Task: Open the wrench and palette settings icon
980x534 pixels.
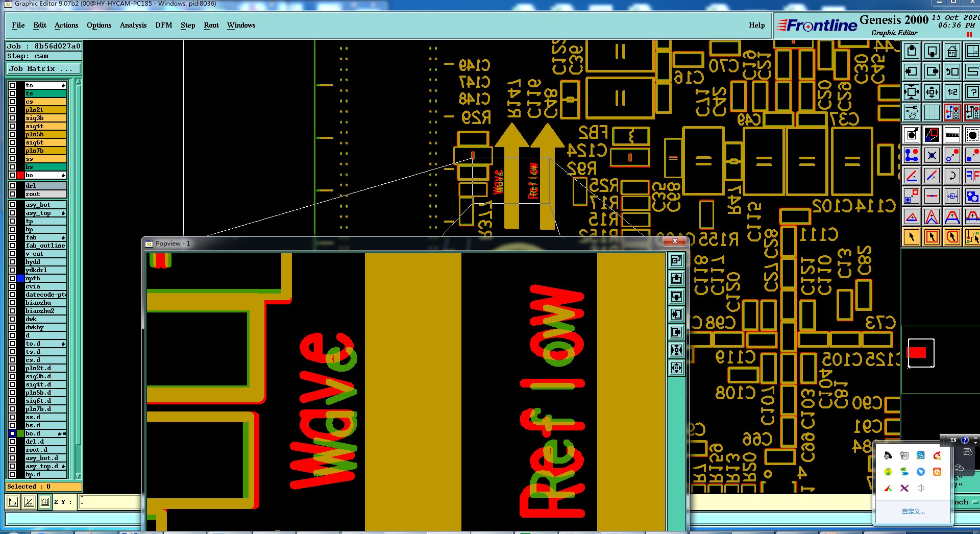Action: click(x=912, y=112)
